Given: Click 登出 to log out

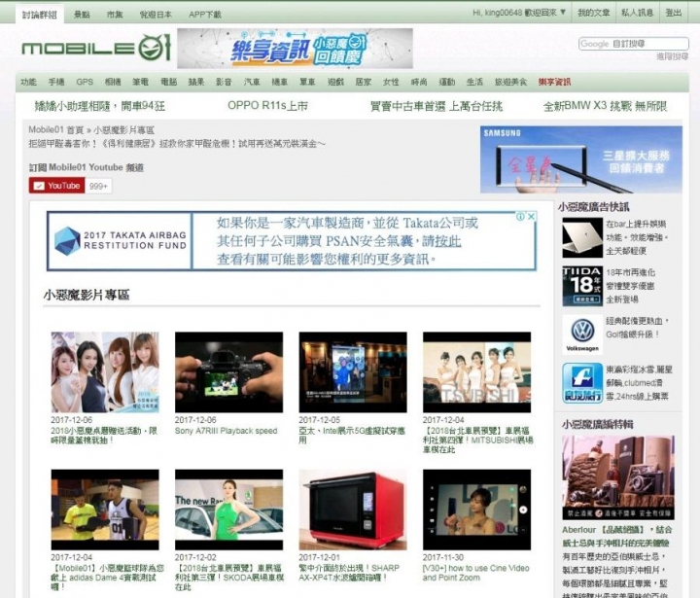Looking at the screenshot, I should click(x=674, y=13).
